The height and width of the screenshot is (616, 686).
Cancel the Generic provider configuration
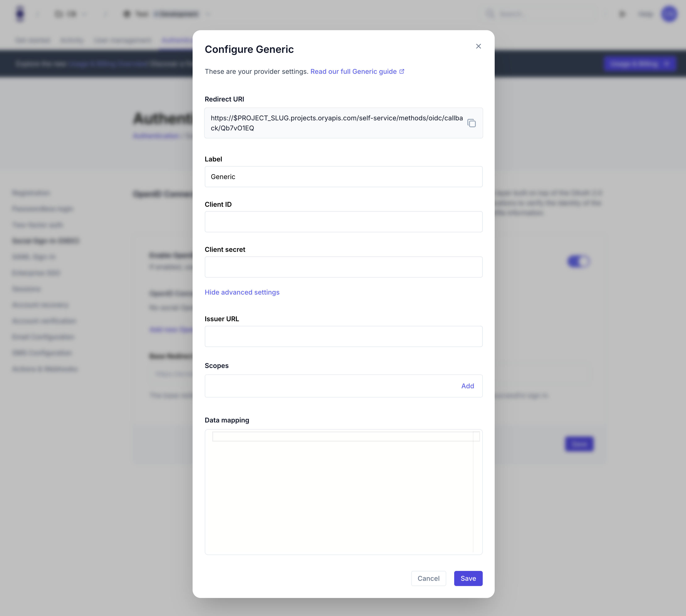point(428,578)
